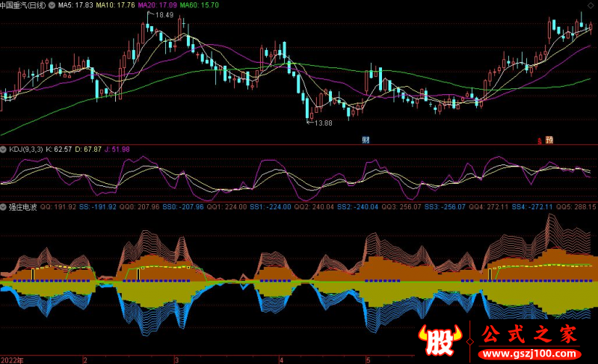Click the 预 forecast marker icon

[549, 140]
